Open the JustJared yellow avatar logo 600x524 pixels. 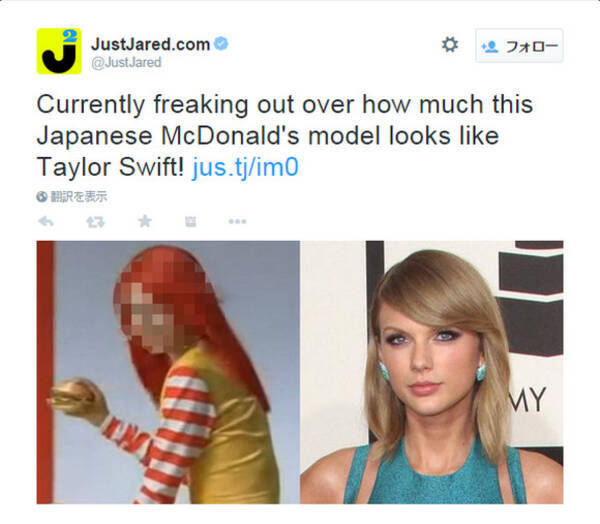[x=59, y=51]
